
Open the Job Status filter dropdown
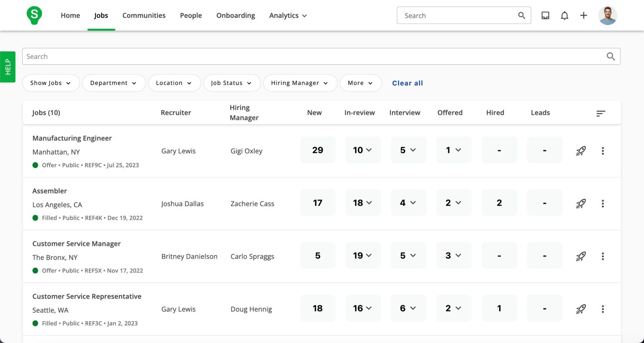pyautogui.click(x=232, y=83)
